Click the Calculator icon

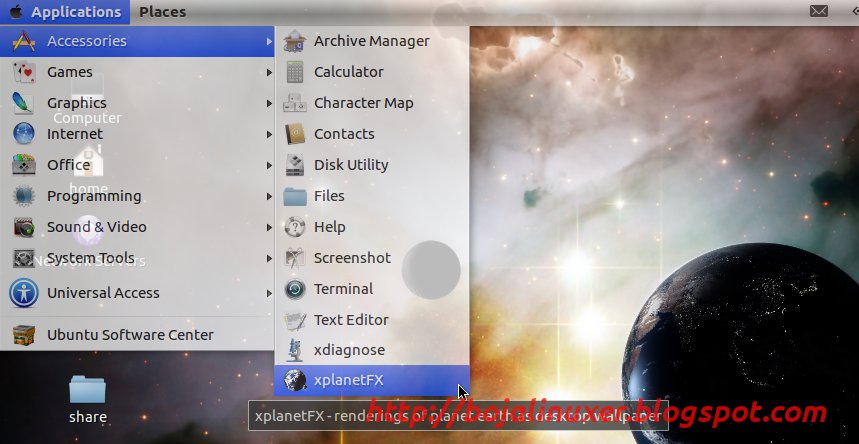[x=295, y=72]
